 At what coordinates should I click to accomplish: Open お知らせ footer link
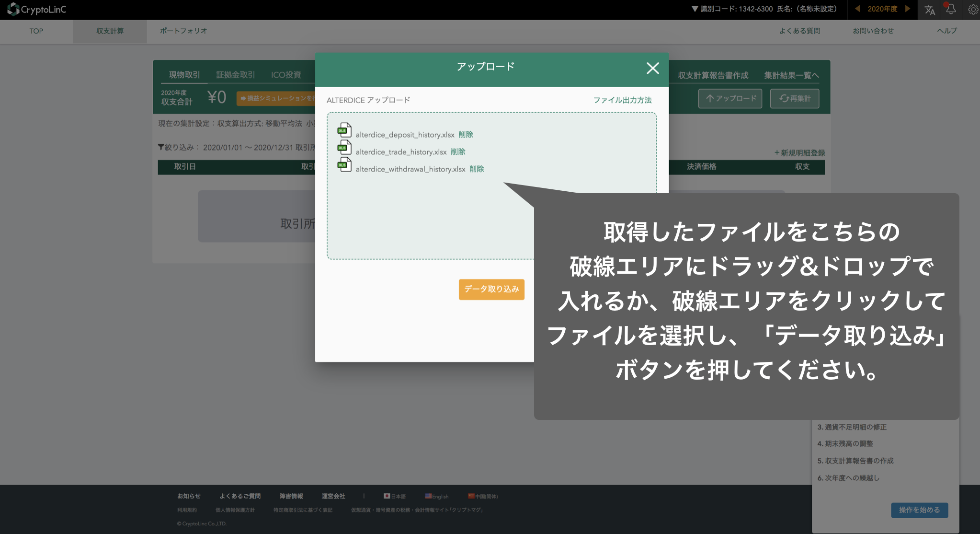[189, 496]
